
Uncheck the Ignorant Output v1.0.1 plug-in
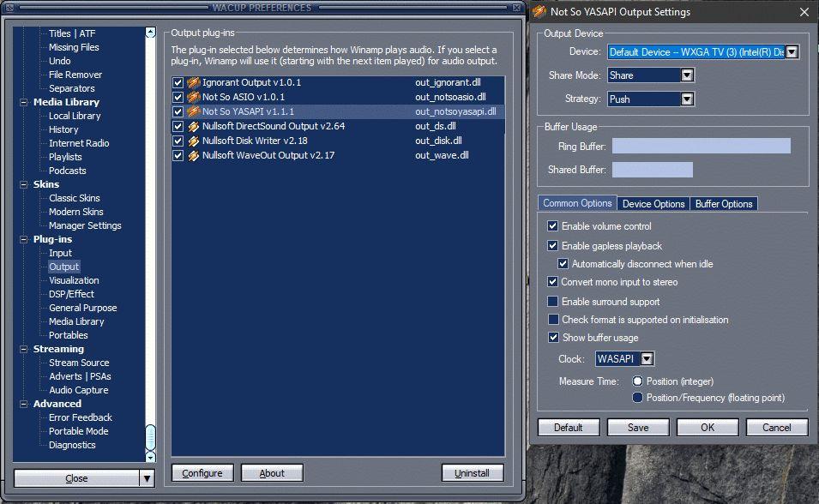(178, 82)
